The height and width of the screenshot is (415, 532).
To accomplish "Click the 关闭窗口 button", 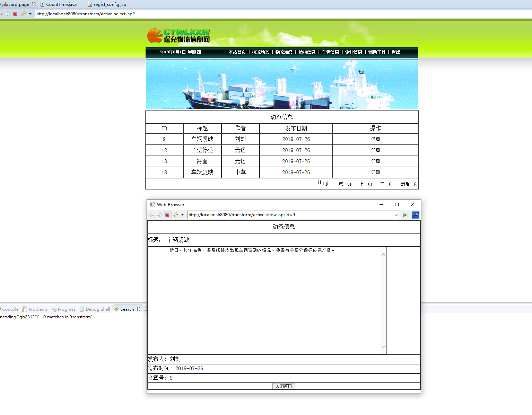I will click(x=284, y=386).
